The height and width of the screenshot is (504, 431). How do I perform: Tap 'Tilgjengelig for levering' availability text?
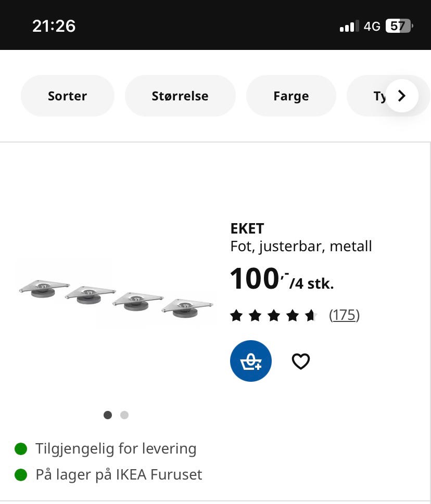[116, 448]
